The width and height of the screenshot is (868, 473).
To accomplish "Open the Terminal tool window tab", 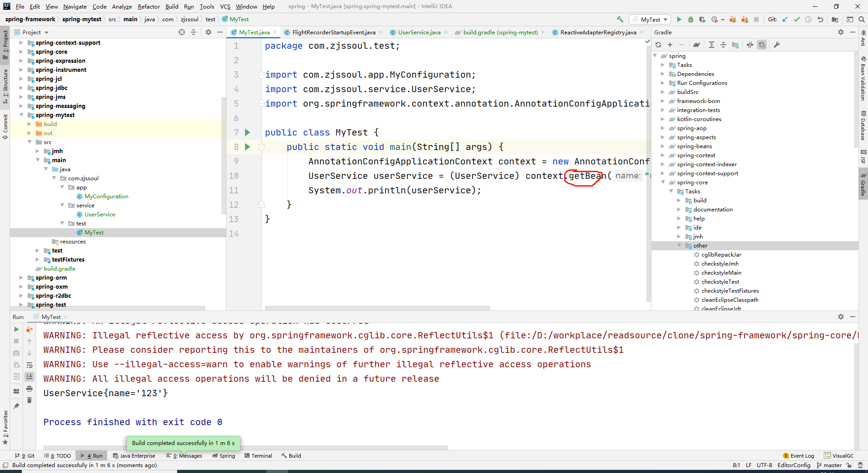I will (x=258, y=455).
